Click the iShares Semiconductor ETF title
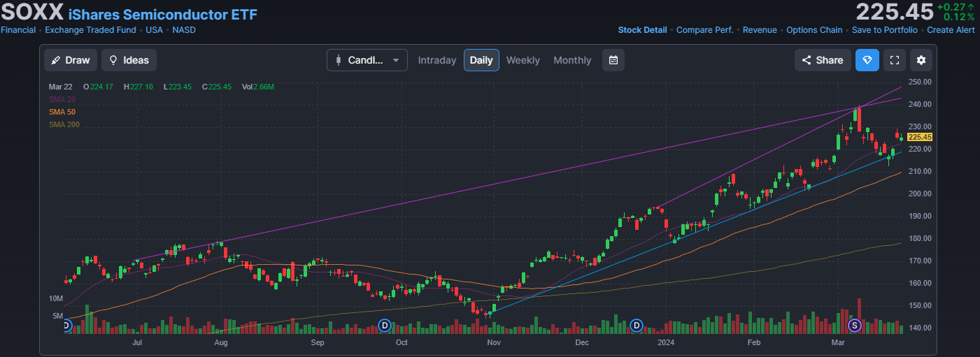Image resolution: width=980 pixels, height=357 pixels. (163, 13)
